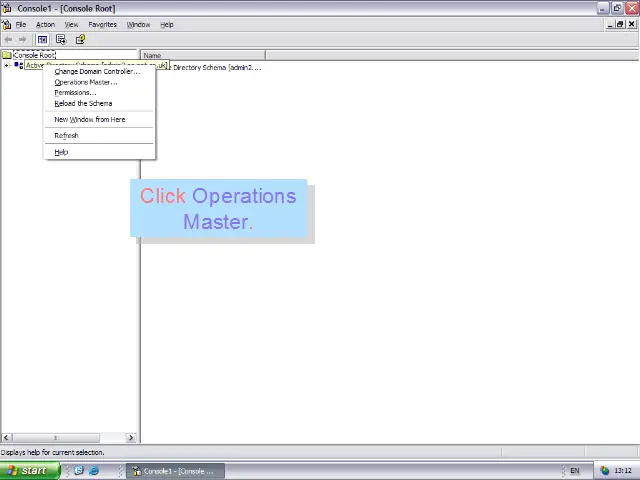Toggle the Show/Hide Console Tree icon

pyautogui.click(x=43, y=39)
